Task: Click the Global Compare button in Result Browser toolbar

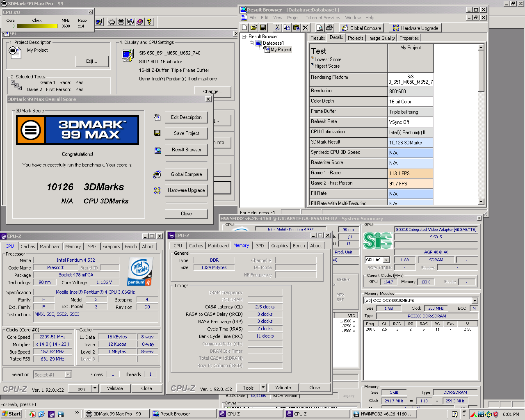Action: click(x=361, y=28)
